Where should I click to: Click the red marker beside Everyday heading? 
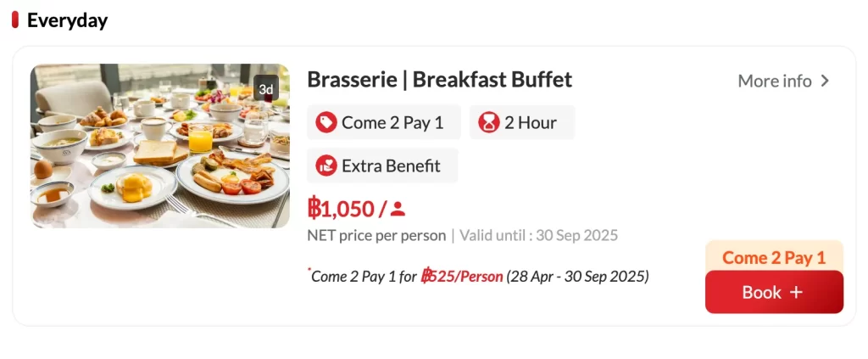tap(15, 20)
